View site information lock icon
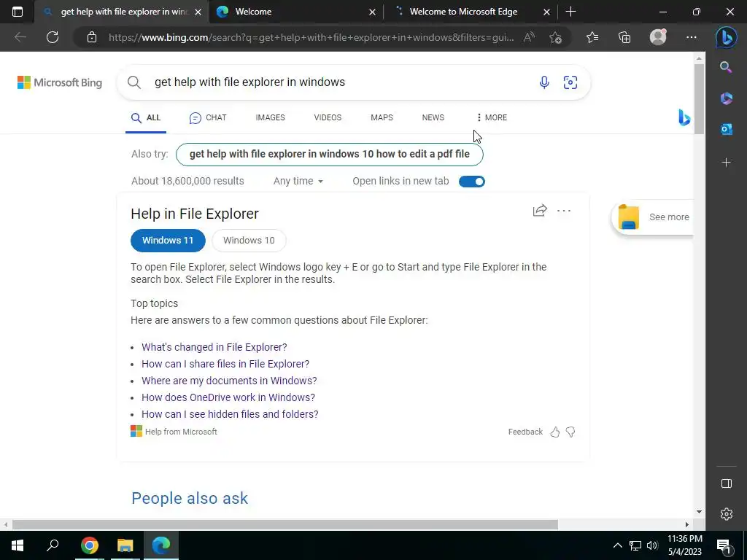This screenshot has width=747, height=560. (x=92, y=37)
